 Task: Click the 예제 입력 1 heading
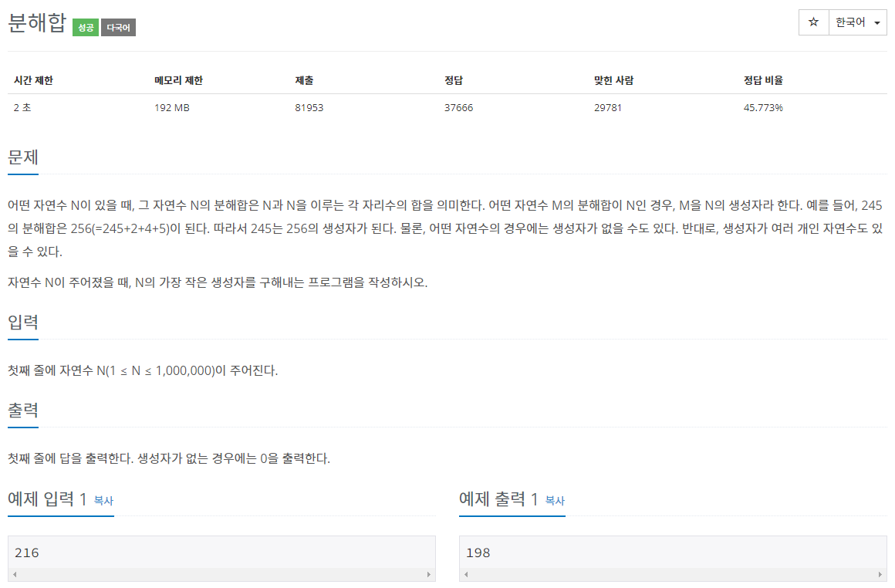coord(47,499)
